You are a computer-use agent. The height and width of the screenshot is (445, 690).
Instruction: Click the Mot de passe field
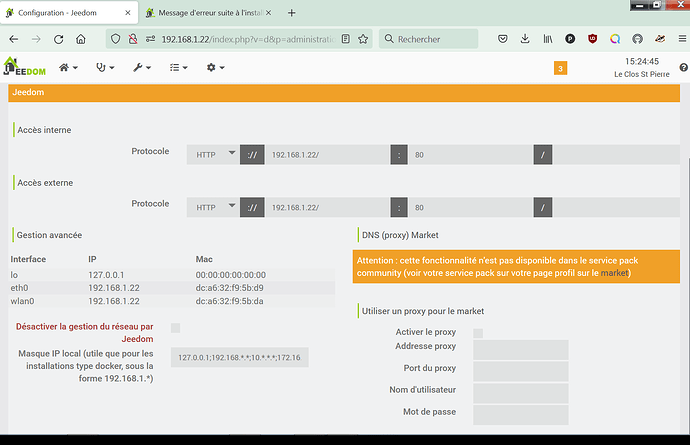coord(521,415)
